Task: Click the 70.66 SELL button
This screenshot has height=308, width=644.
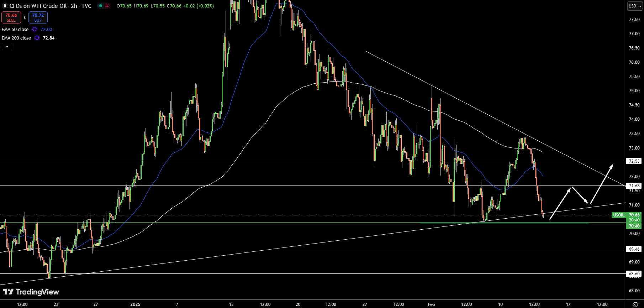Action: pyautogui.click(x=11, y=17)
